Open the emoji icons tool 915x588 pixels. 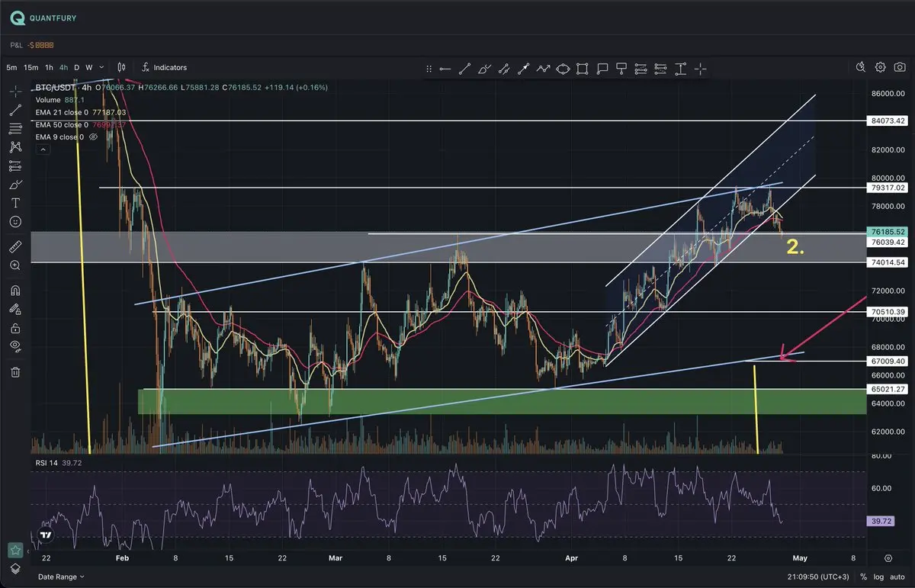(x=15, y=221)
